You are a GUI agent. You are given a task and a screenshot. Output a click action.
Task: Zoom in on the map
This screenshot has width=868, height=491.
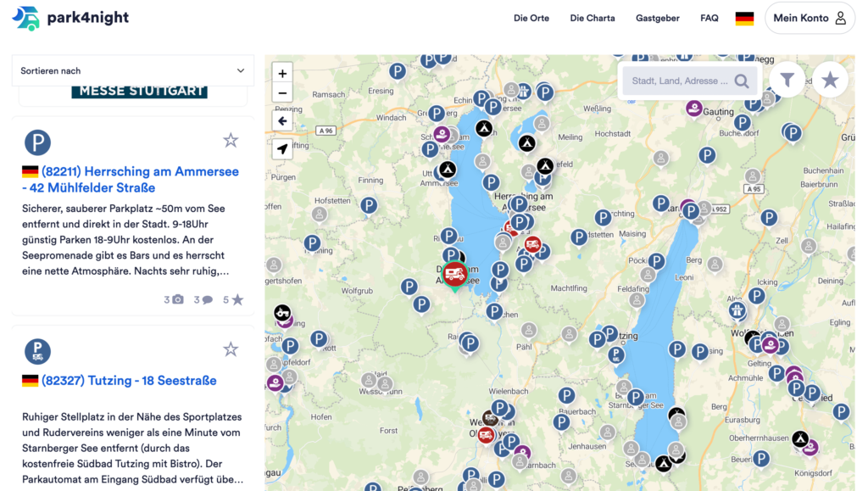[x=282, y=73]
